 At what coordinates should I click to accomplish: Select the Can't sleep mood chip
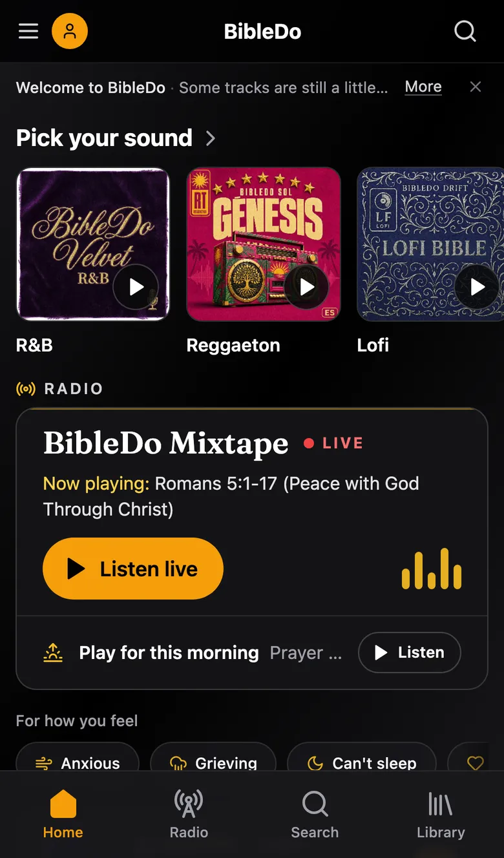click(362, 757)
